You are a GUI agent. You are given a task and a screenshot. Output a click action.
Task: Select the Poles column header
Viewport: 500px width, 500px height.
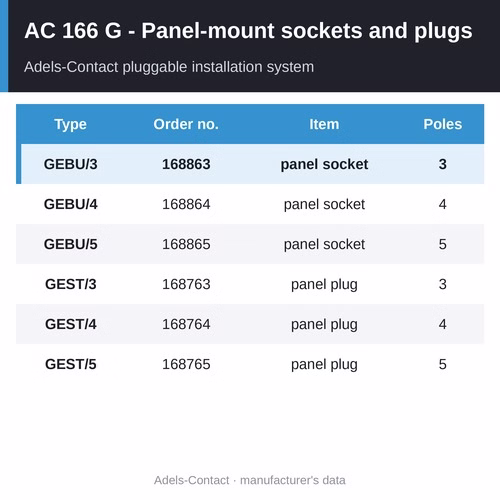[442, 124]
